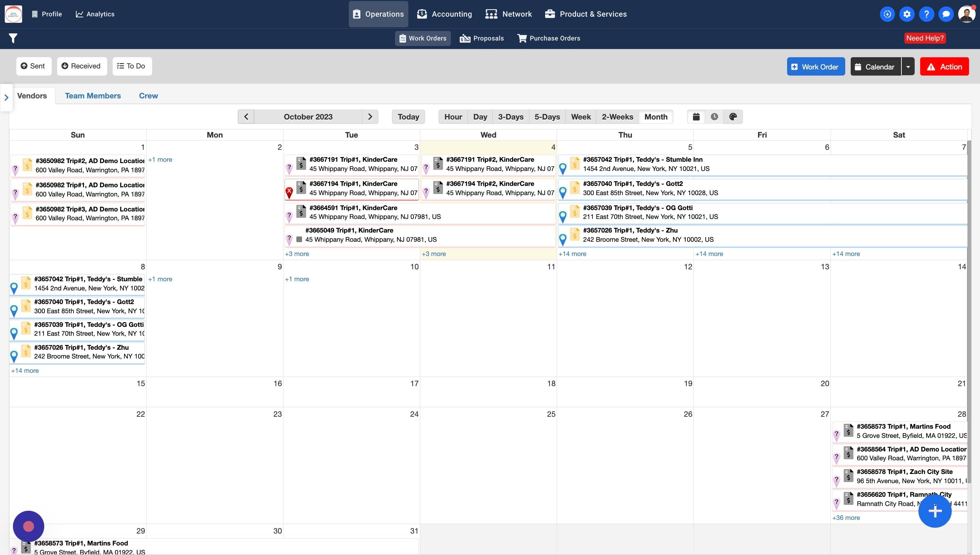Click the filter funnel icon
This screenshot has width=980, height=555.
click(x=13, y=38)
